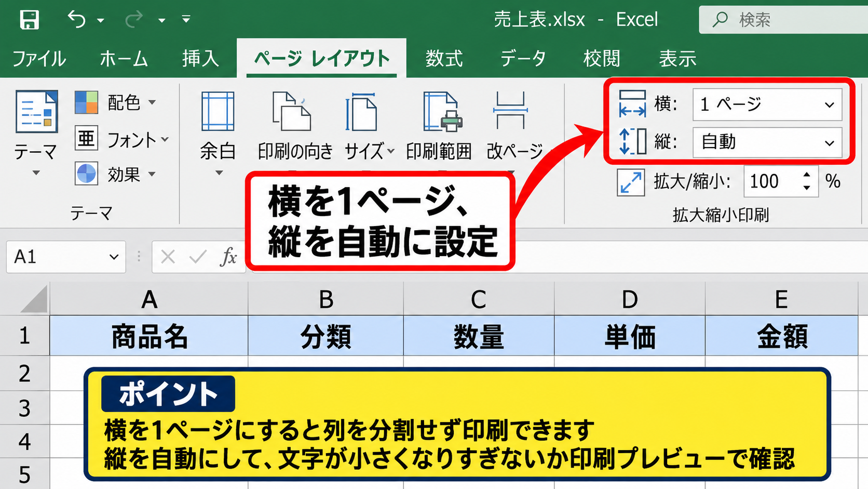The width and height of the screenshot is (868, 489).
Task: Click the Save icon in title bar
Action: point(29,20)
